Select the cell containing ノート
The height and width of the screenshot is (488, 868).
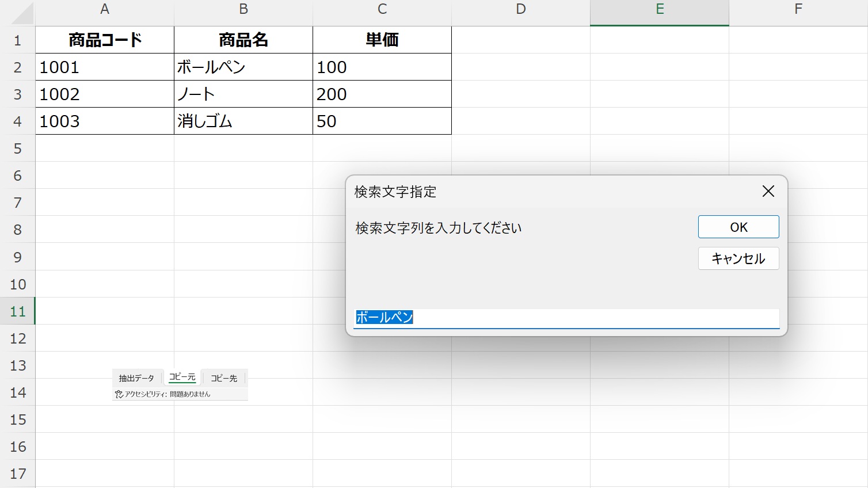pyautogui.click(x=243, y=94)
